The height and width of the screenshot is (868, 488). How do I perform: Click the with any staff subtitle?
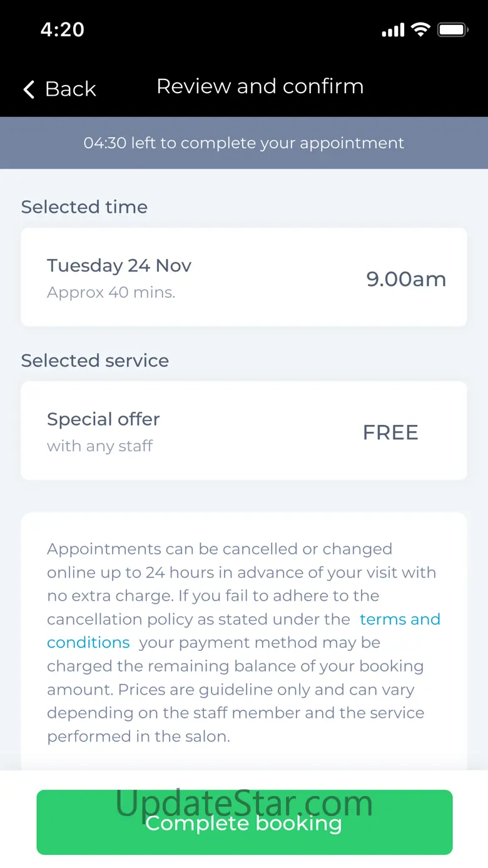tap(99, 446)
